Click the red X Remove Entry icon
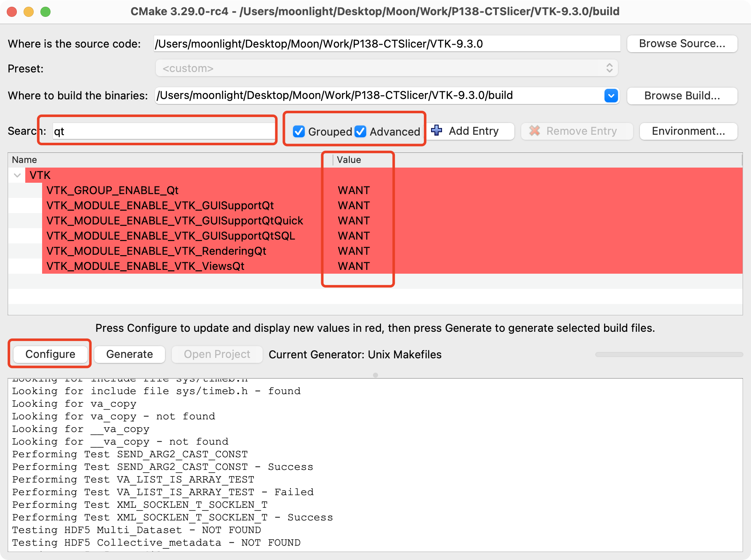 pos(534,131)
